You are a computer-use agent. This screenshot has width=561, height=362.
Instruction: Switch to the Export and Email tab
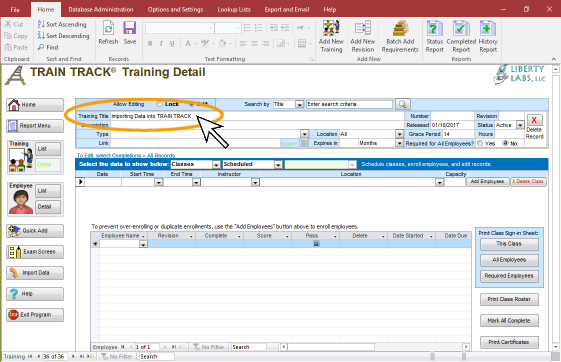pos(287,10)
